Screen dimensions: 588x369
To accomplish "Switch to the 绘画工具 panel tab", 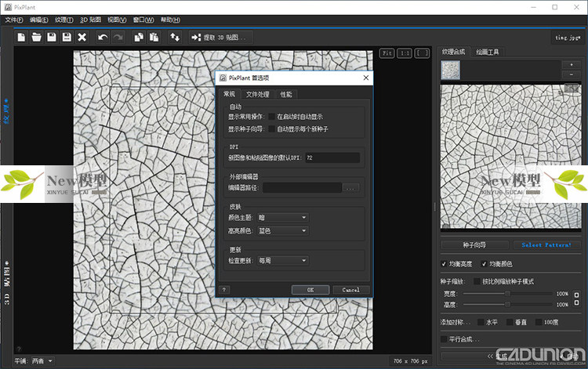I will point(487,52).
